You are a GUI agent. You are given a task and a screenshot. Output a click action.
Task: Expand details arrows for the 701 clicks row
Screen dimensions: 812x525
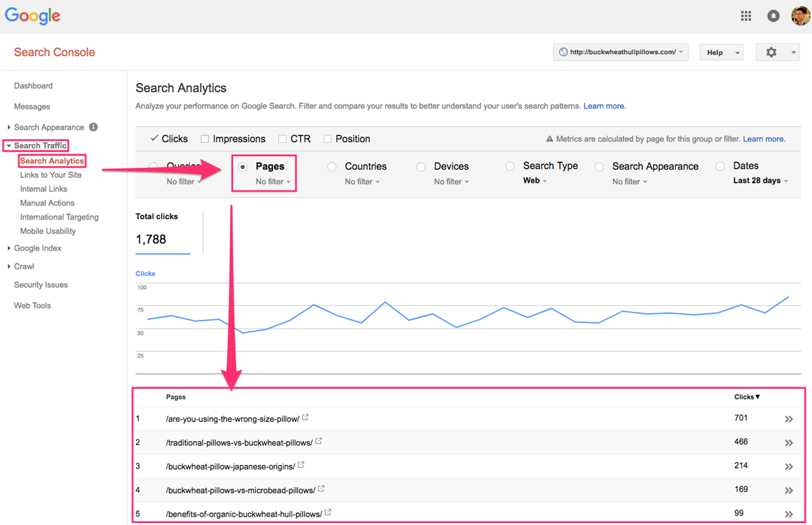tap(789, 419)
